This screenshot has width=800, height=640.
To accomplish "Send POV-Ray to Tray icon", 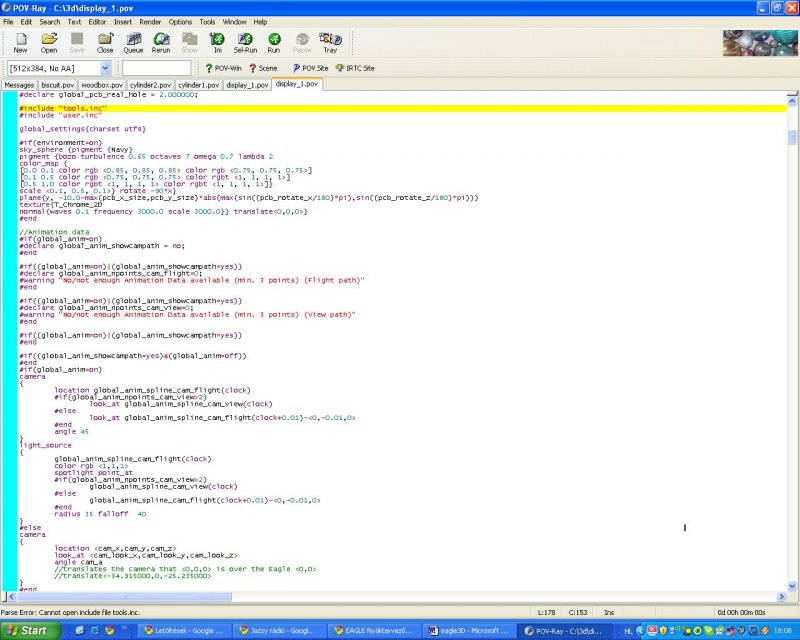I will (330, 43).
